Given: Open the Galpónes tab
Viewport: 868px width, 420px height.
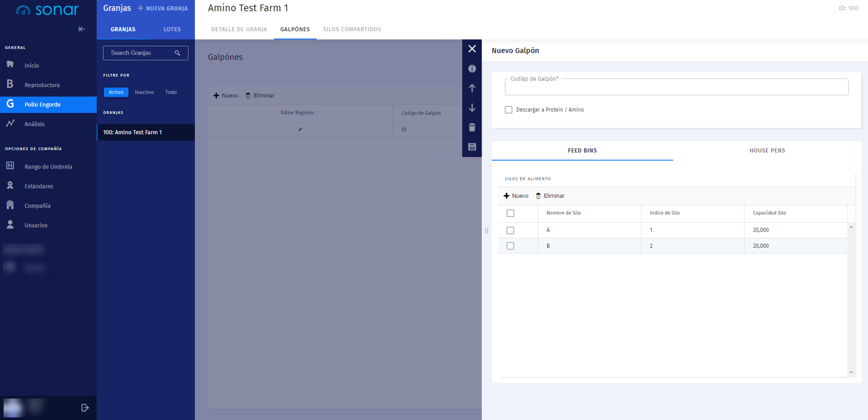Looking at the screenshot, I should (295, 29).
